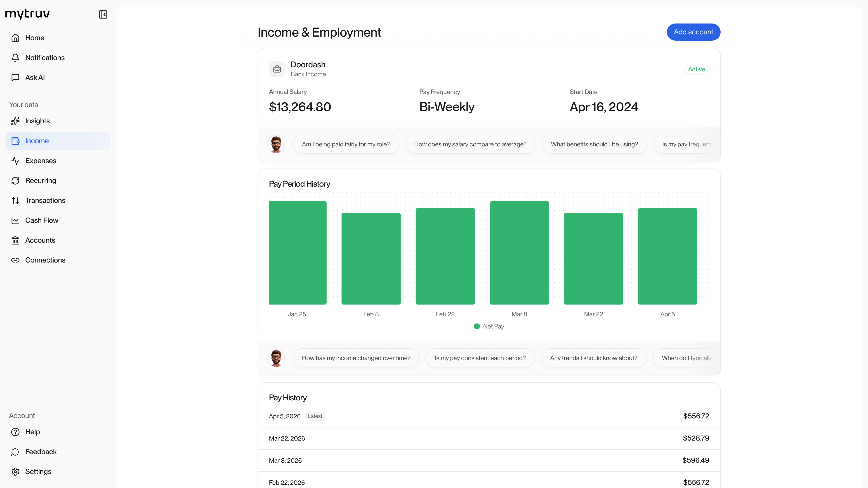
Task: Select the Mar 22, 2026 pay row
Action: (x=489, y=438)
